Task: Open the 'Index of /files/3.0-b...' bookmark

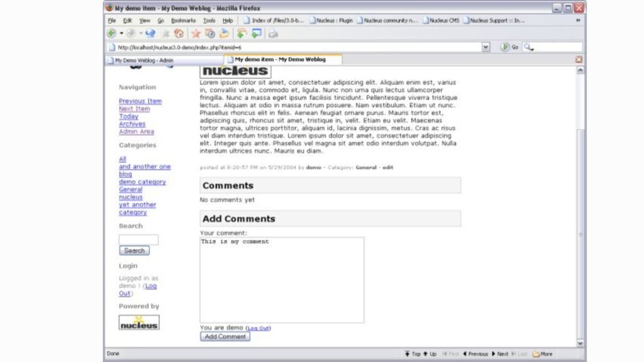Action: click(274, 20)
